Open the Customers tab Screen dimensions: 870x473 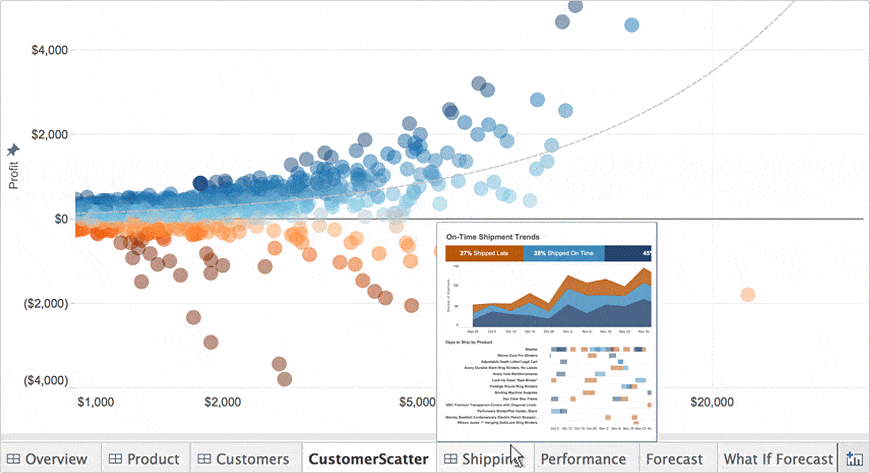tap(252, 459)
